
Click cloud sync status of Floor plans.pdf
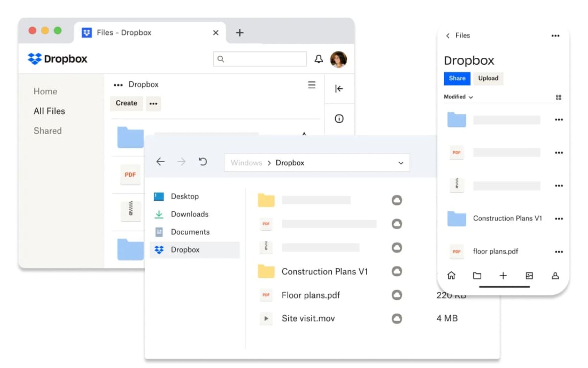click(397, 295)
